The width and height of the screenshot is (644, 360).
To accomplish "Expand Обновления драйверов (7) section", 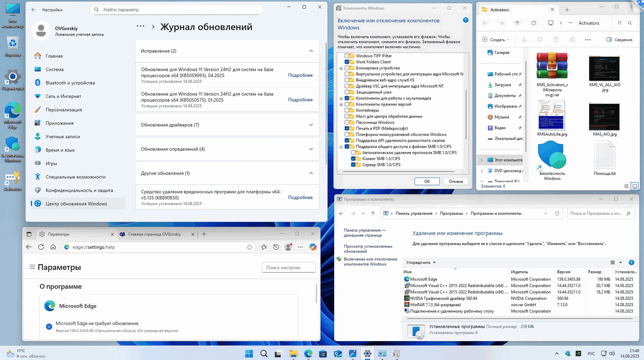I will (311, 125).
